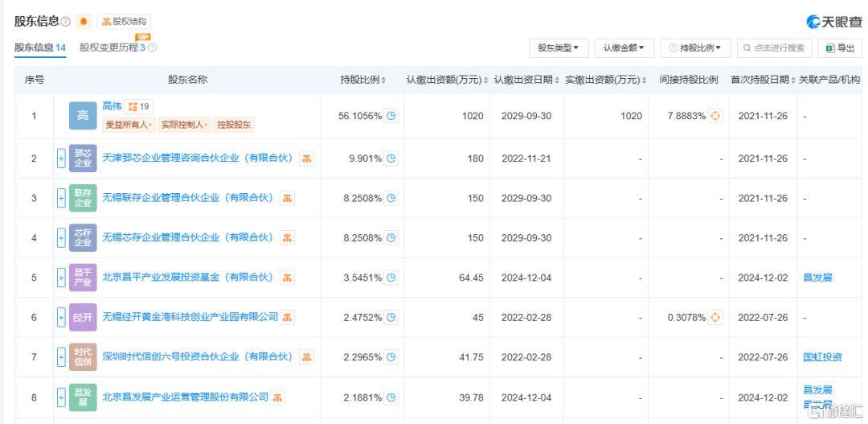Open pie chart icon for 2.2965% holding

[x=391, y=357]
